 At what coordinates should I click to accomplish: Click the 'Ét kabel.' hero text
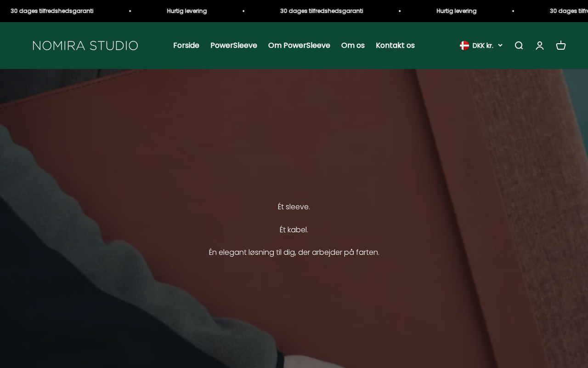tap(294, 230)
